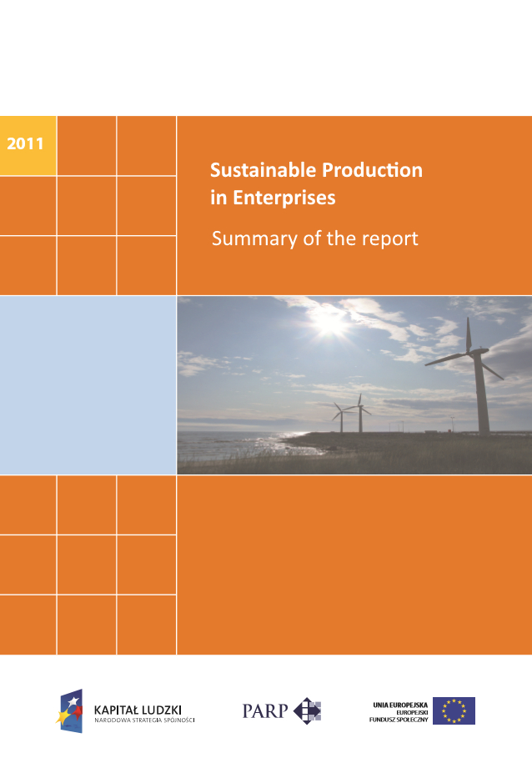This screenshot has width=532, height=773.
Task: Click the large orange block below the photo
Action: tap(354, 565)
